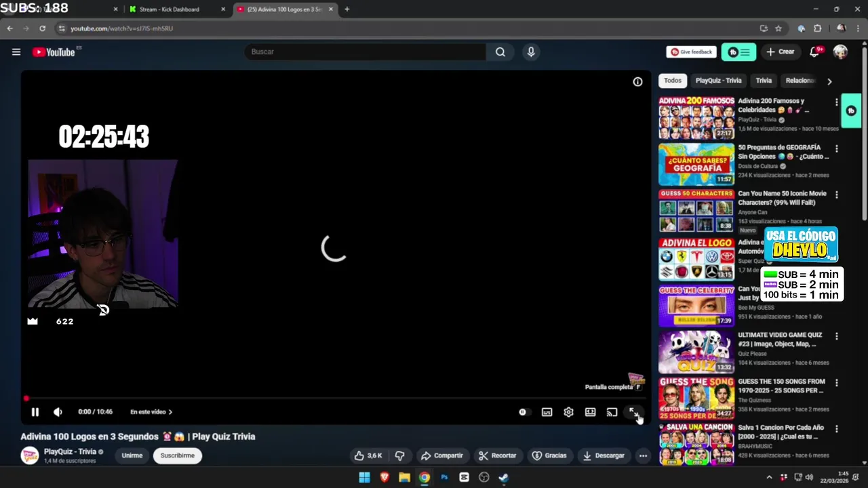Open the Ultimate Video Game Quiz title
The width and height of the screenshot is (868, 488).
[x=780, y=340]
